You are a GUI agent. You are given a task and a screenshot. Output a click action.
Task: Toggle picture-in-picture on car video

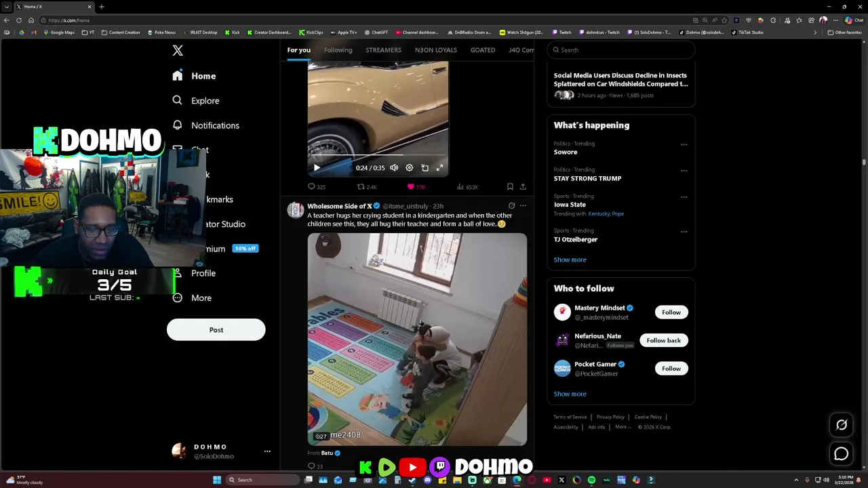(x=425, y=168)
